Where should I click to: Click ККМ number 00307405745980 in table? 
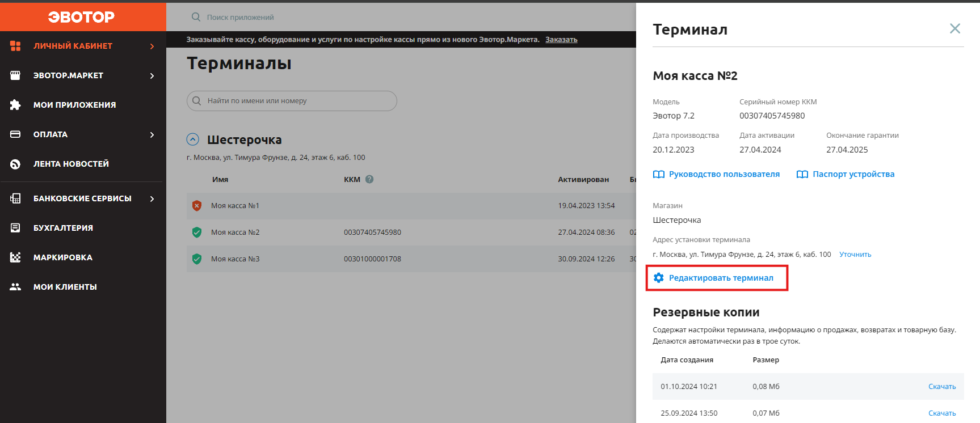point(372,232)
